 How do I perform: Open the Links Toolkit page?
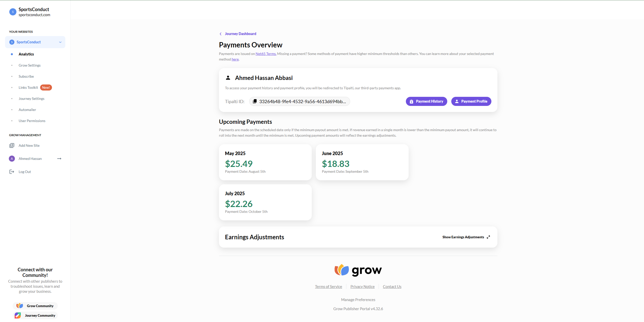28,87
